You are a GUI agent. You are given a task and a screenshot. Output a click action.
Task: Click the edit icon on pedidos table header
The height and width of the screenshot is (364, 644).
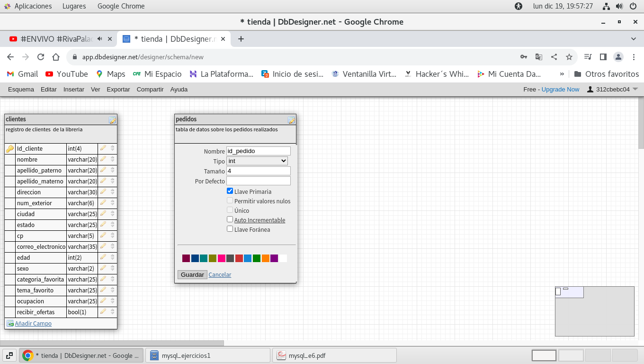291,120
